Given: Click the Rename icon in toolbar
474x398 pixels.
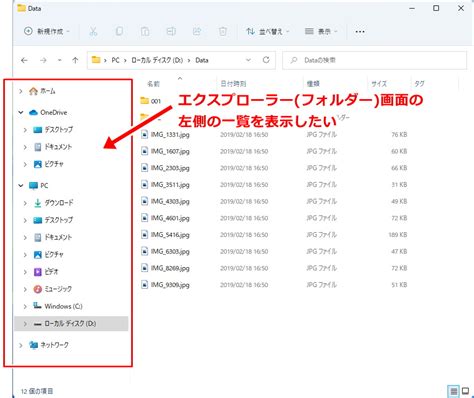Looking at the screenshot, I should coord(171,32).
